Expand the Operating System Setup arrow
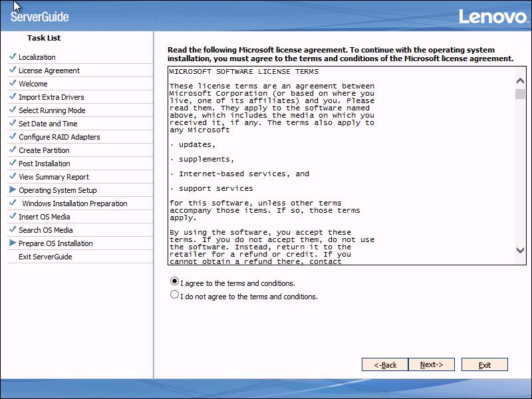Screen dimensions: 532x399 point(11,190)
